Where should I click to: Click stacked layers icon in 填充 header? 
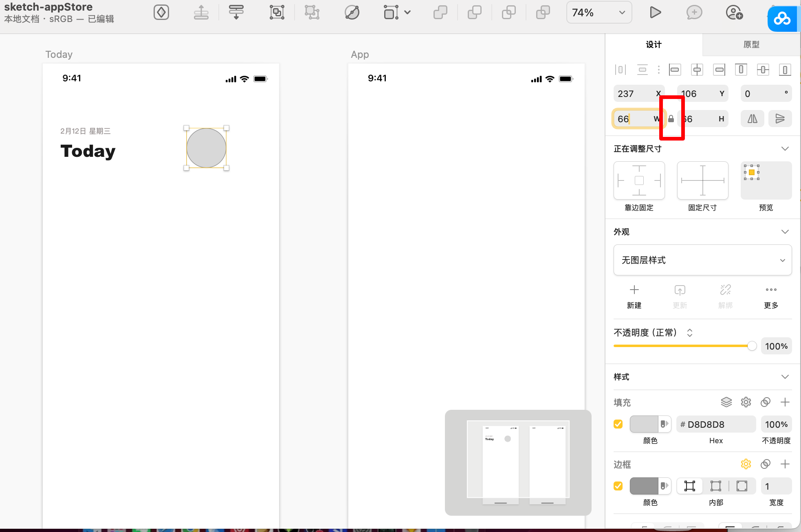pos(726,402)
